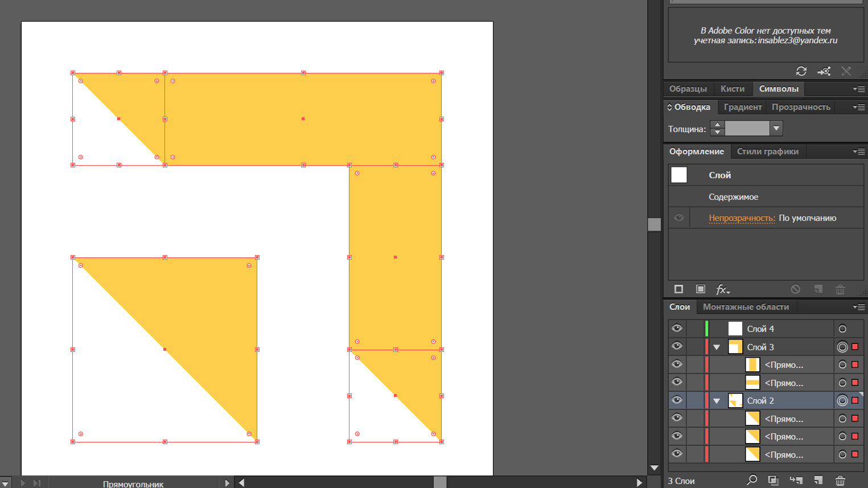
Task: Open the Appearance panel flyout menu
Action: (x=859, y=151)
